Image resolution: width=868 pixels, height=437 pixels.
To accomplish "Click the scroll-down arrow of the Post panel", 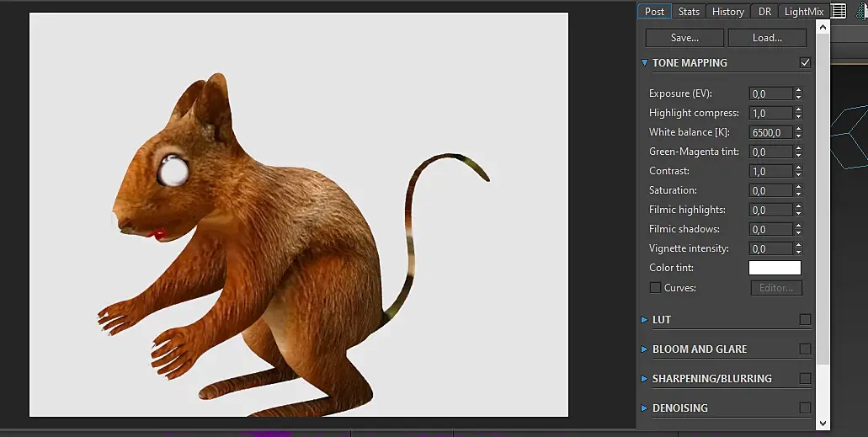I will 823,423.
